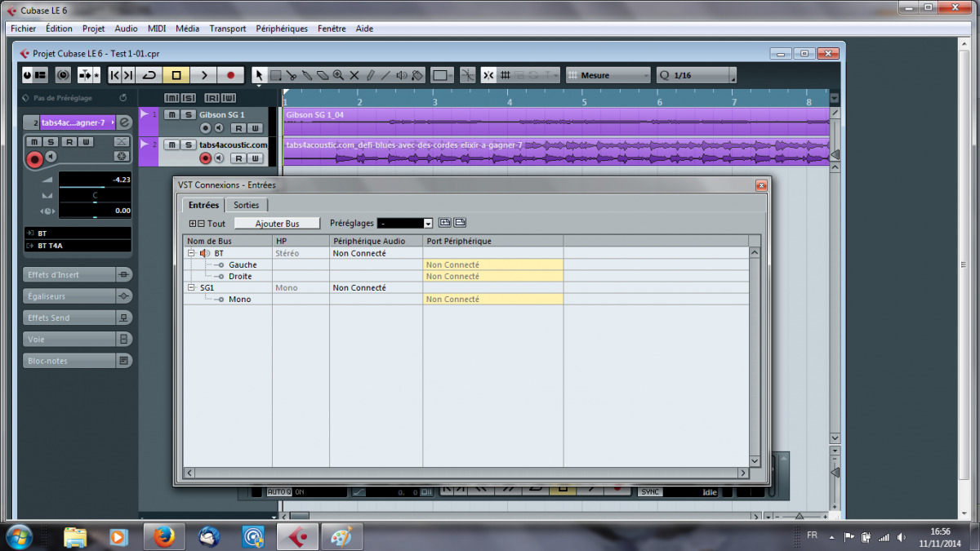The width and height of the screenshot is (980, 551).
Task: Go to previous marker in transport
Action: point(115,75)
